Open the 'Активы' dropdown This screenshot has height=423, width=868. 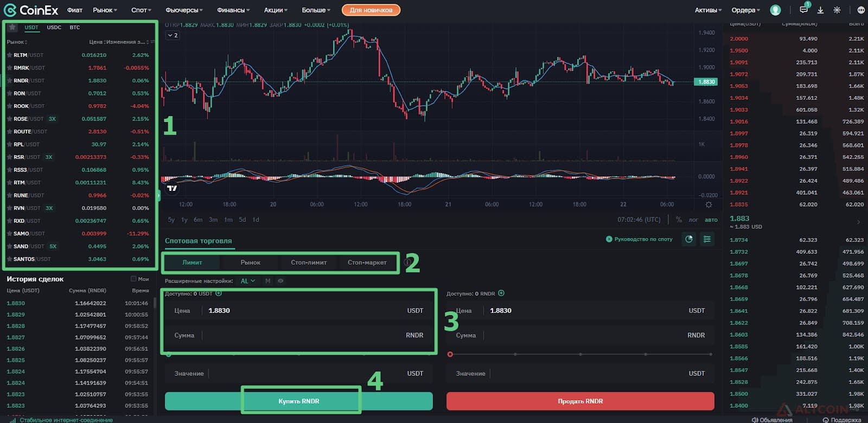tap(708, 10)
